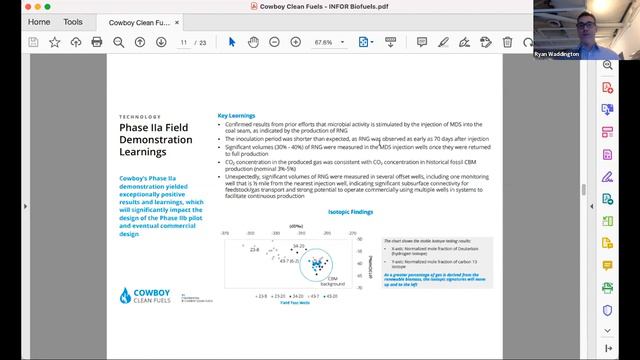Collapse the right pane with the small arrow
Screen dimensions: 640x360
pyautogui.click(x=592, y=207)
